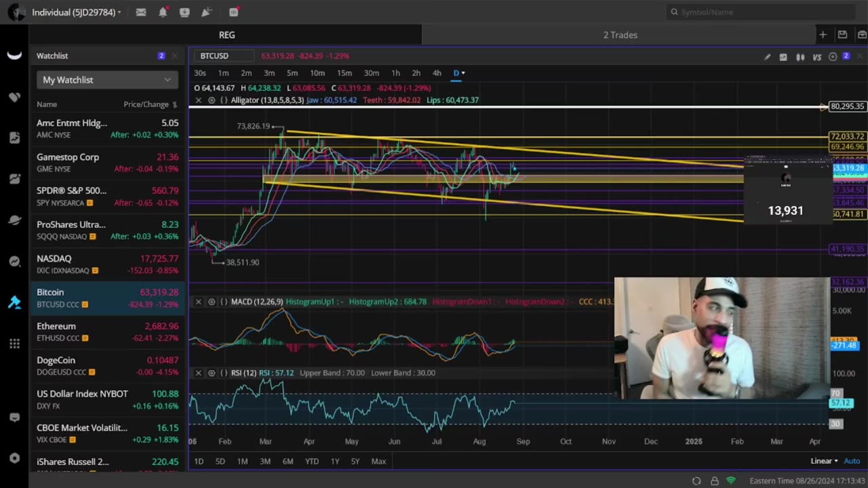Open Watchlist panel link group 2 badge
The image size is (868, 488).
point(161,56)
